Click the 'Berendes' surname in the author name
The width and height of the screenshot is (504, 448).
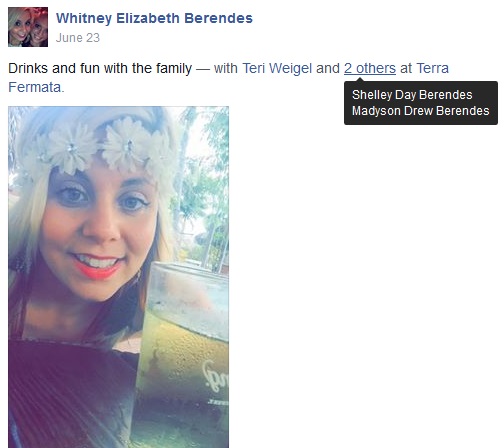coord(218,18)
